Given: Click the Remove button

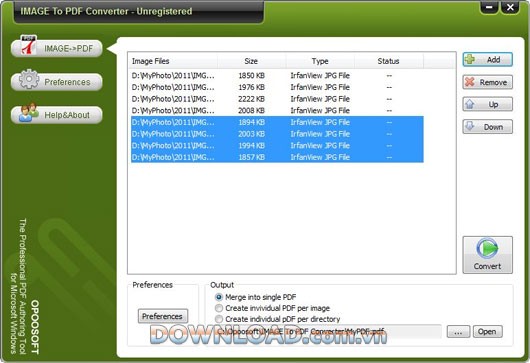Looking at the screenshot, I should 487,82.
